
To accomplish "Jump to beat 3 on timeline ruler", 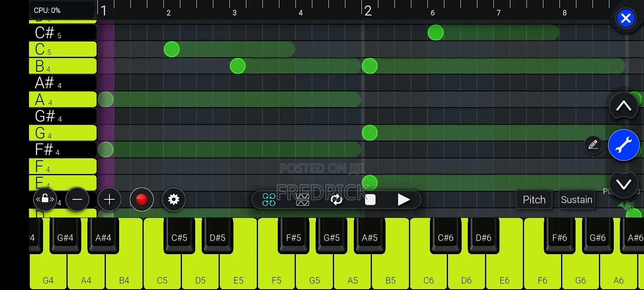I will pos(234,12).
